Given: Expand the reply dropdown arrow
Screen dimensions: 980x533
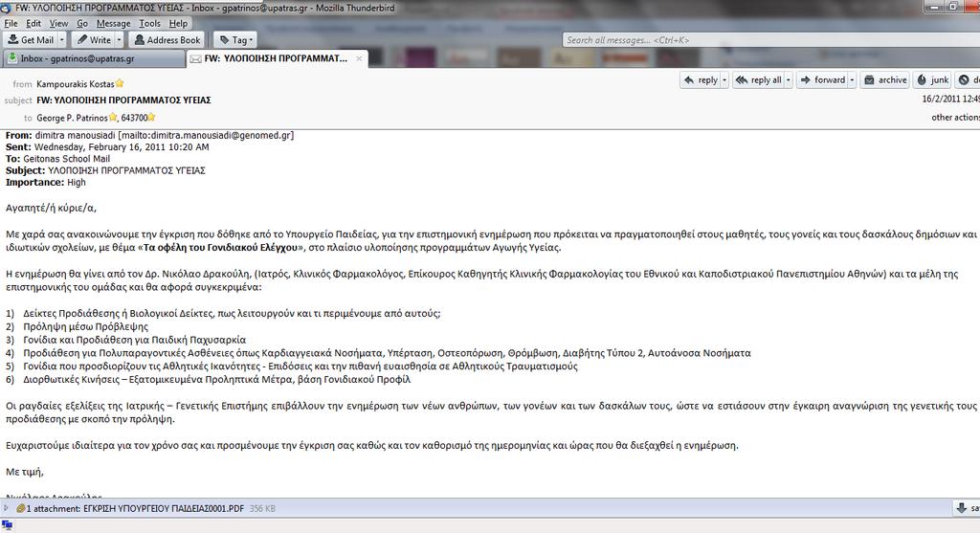Looking at the screenshot, I should click(724, 80).
